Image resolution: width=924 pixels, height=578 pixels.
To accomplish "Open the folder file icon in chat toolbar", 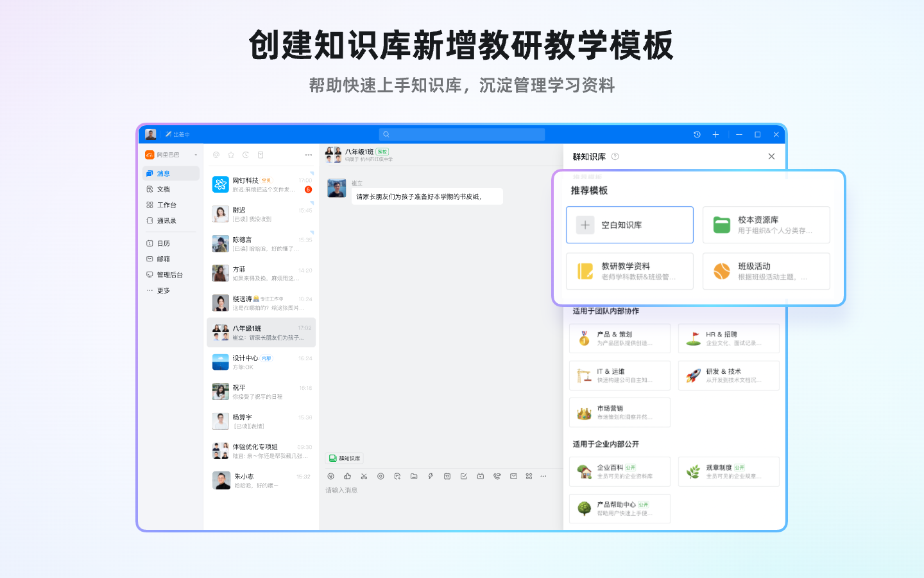I will pos(414,476).
